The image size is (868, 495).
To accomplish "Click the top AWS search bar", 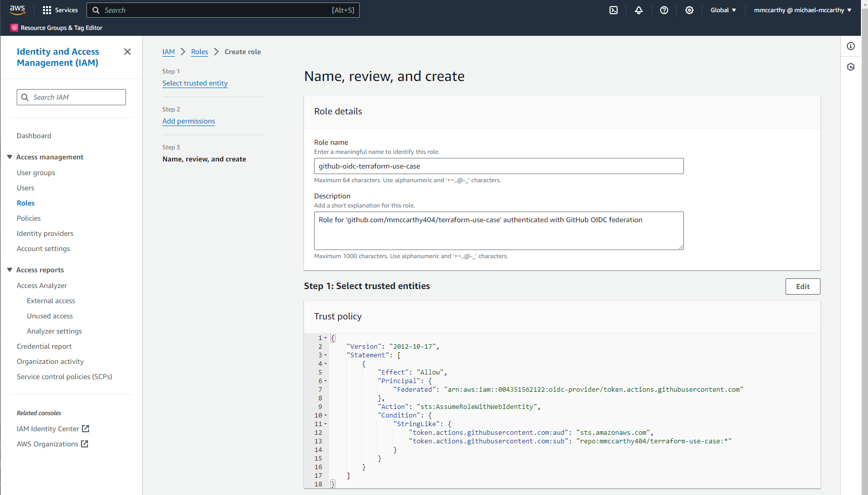I will click(x=223, y=10).
